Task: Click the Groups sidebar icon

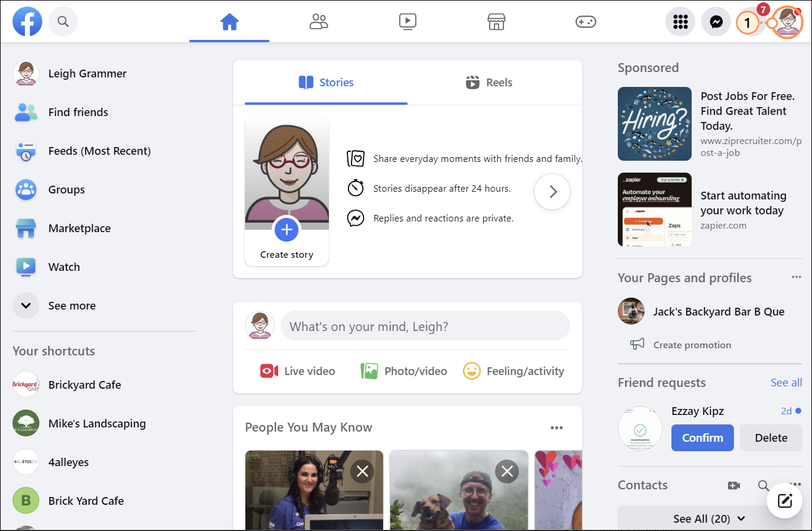Action: tap(26, 190)
